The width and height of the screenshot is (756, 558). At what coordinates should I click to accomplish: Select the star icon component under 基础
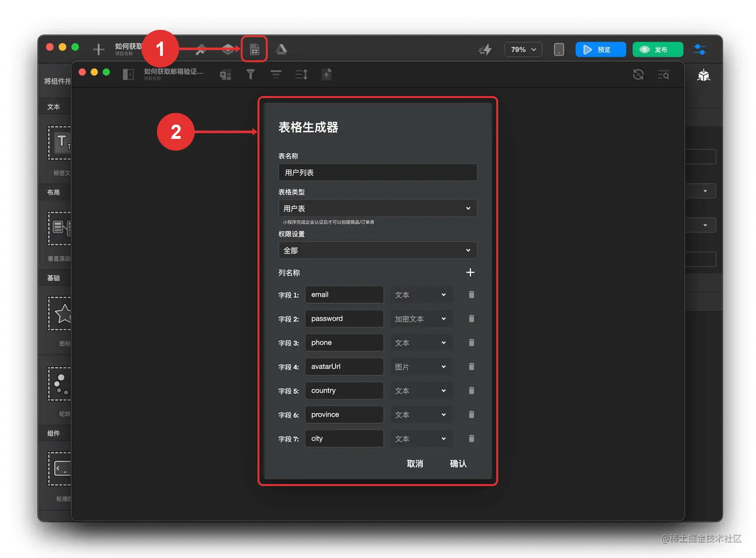point(59,313)
